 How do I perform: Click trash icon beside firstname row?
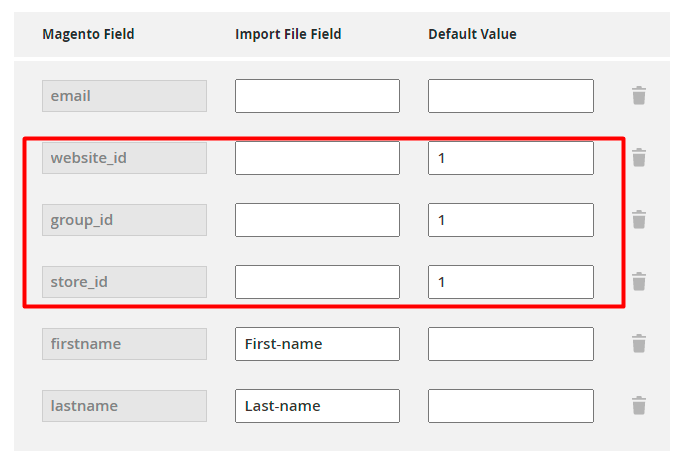[639, 344]
